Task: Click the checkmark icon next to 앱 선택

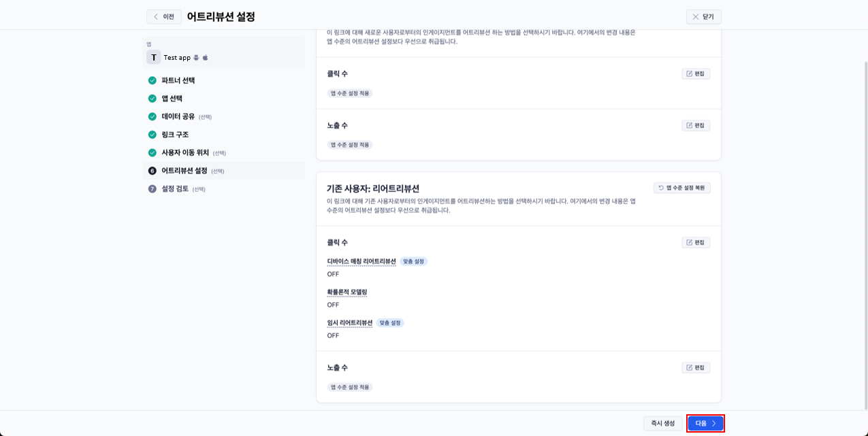Action: (x=152, y=99)
